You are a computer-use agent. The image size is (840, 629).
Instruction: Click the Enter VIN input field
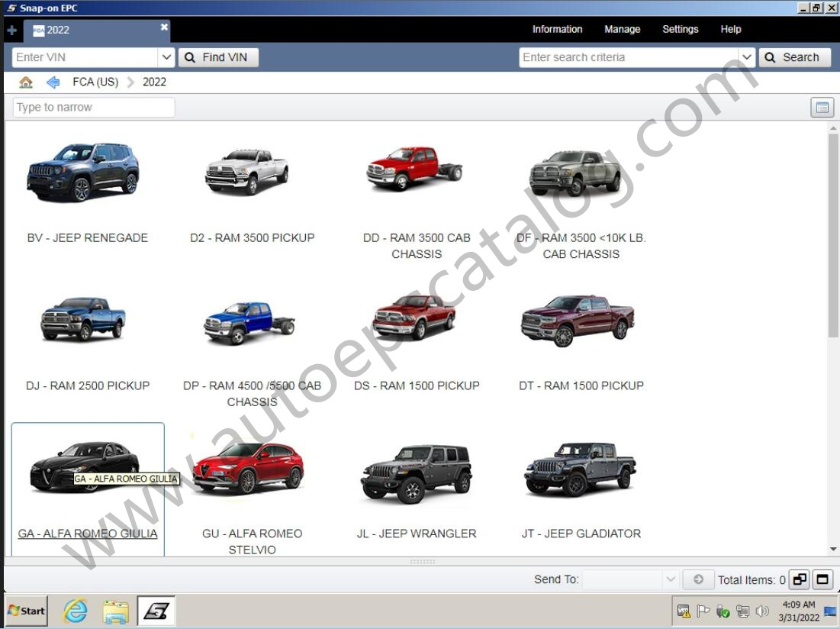click(85, 57)
